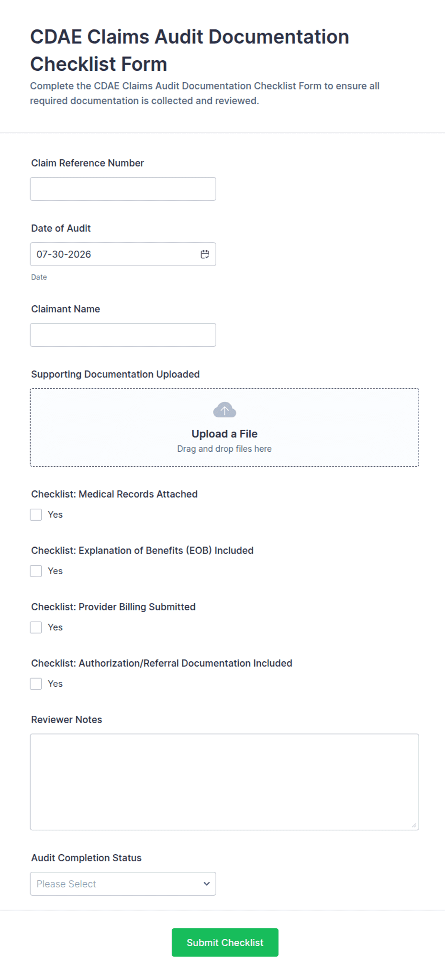This screenshot has width=445, height=980.
Task: Check Authorization/Referral Documentation Included box
Action: 36,684
